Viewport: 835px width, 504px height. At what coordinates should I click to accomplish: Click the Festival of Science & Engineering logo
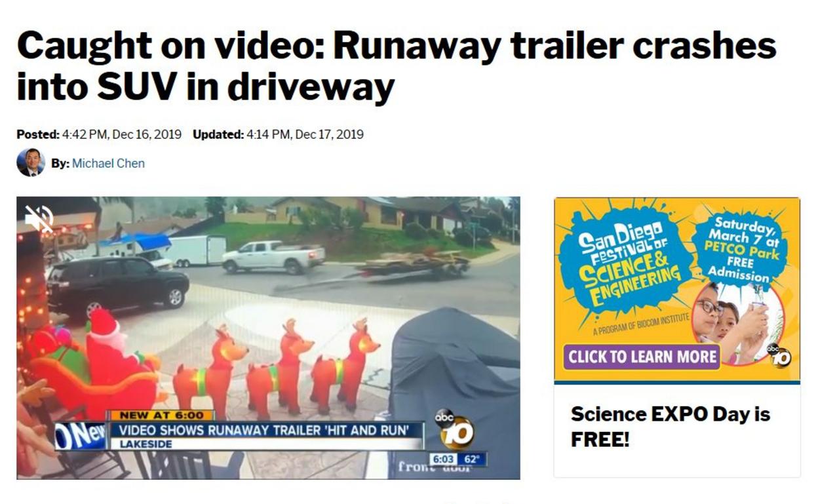pos(623,261)
